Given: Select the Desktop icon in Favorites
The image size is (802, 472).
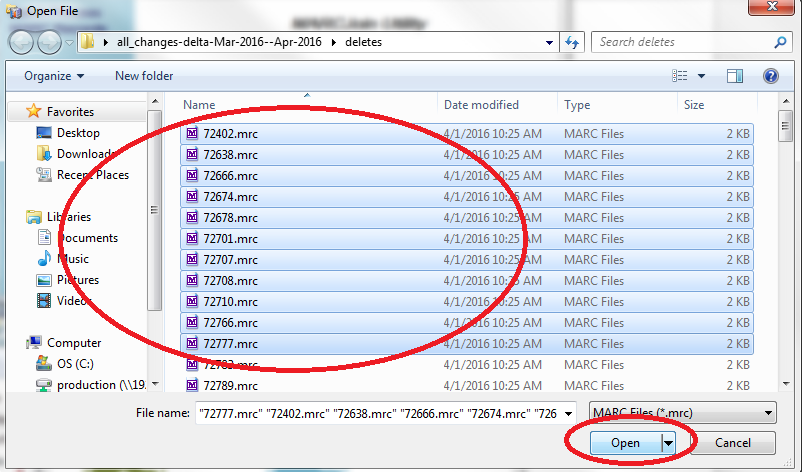Looking at the screenshot, I should [44, 133].
